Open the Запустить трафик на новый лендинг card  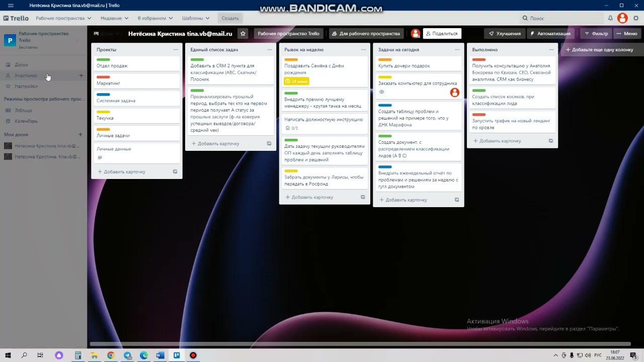pyautogui.click(x=512, y=122)
